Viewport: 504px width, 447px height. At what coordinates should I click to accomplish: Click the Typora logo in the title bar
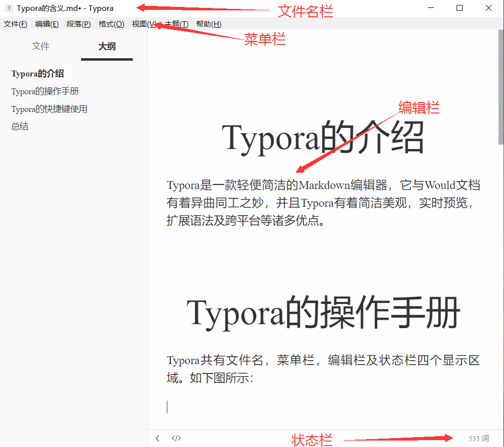(8, 8)
